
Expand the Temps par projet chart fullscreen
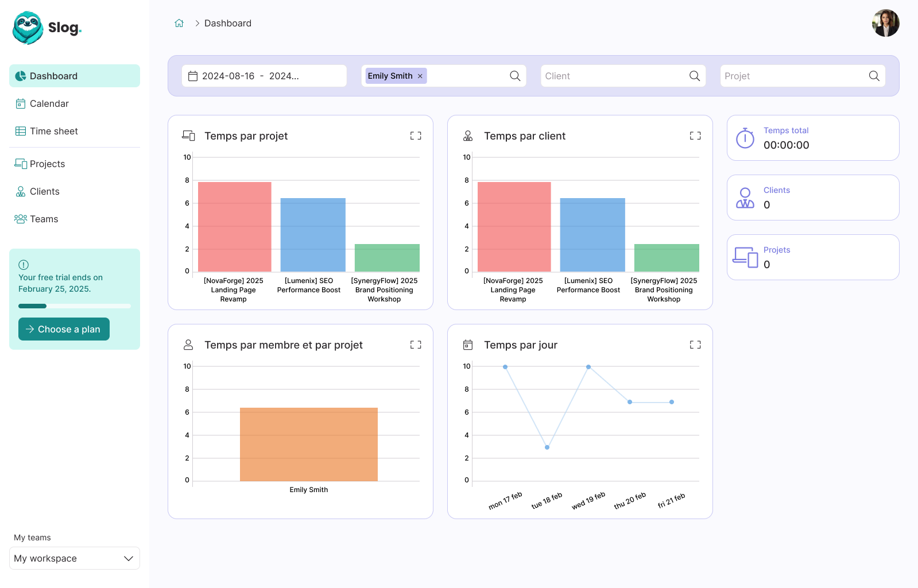[x=416, y=136]
